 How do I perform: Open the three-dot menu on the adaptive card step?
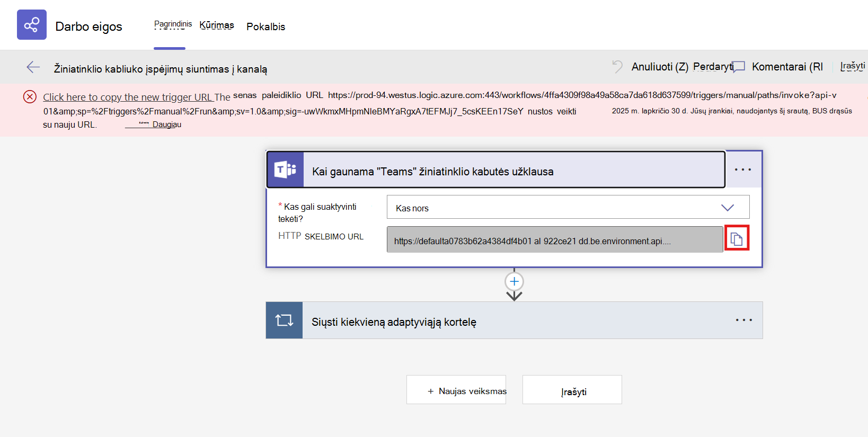[744, 320]
